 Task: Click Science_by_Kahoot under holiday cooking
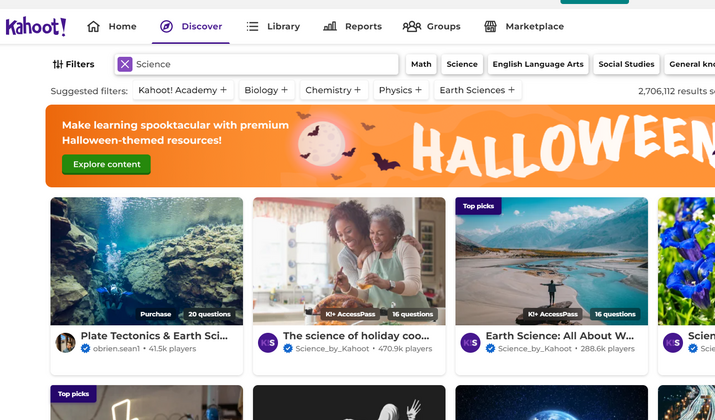332,348
